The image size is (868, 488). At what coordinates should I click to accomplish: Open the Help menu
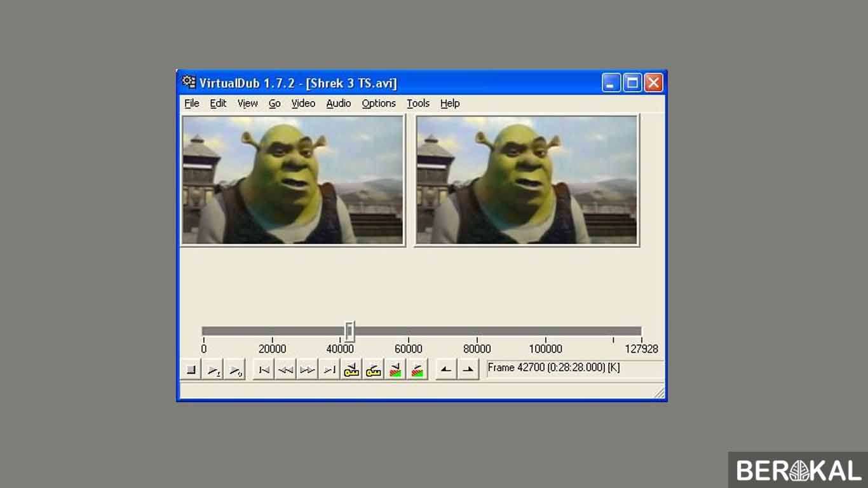point(450,104)
